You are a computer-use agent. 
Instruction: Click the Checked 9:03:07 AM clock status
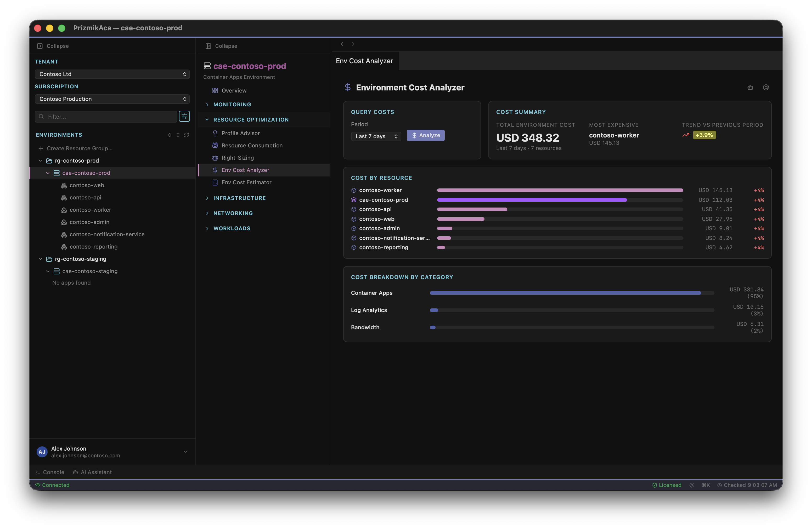click(x=747, y=485)
